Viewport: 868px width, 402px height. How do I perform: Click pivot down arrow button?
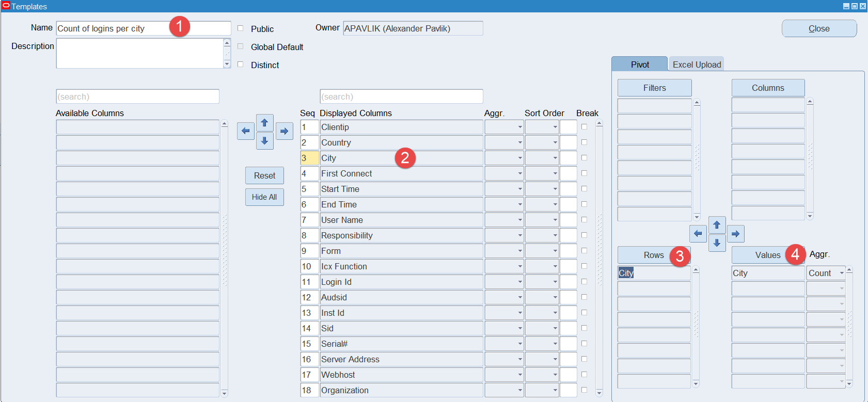point(717,243)
